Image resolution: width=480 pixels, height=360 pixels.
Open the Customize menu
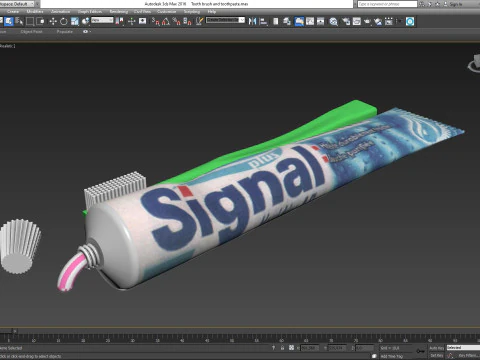(x=166, y=12)
